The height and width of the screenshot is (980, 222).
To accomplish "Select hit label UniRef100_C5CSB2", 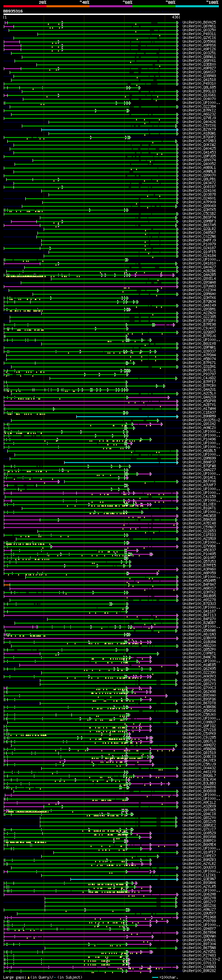I will [x=199, y=214].
